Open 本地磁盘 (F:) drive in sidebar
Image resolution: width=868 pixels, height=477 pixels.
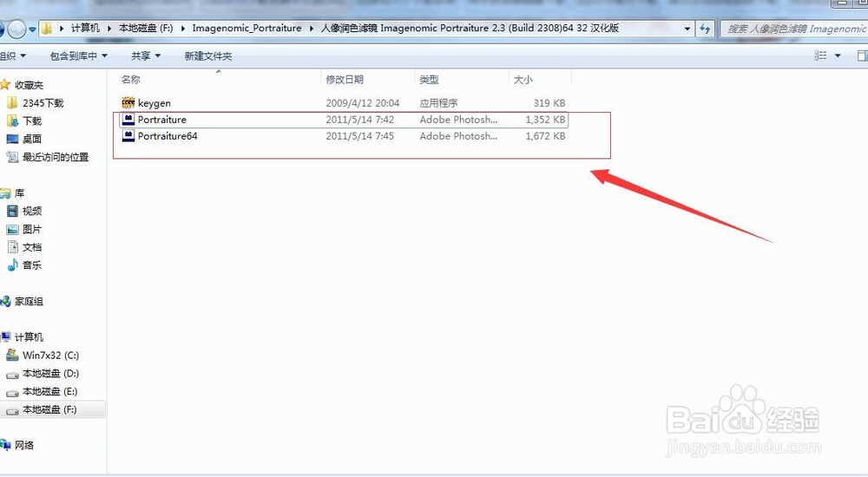(x=49, y=409)
